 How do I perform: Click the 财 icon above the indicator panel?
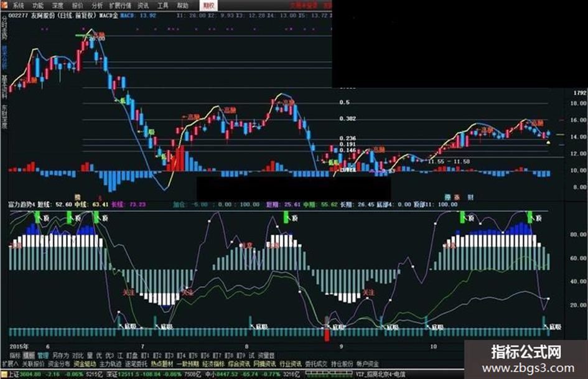[470, 197]
